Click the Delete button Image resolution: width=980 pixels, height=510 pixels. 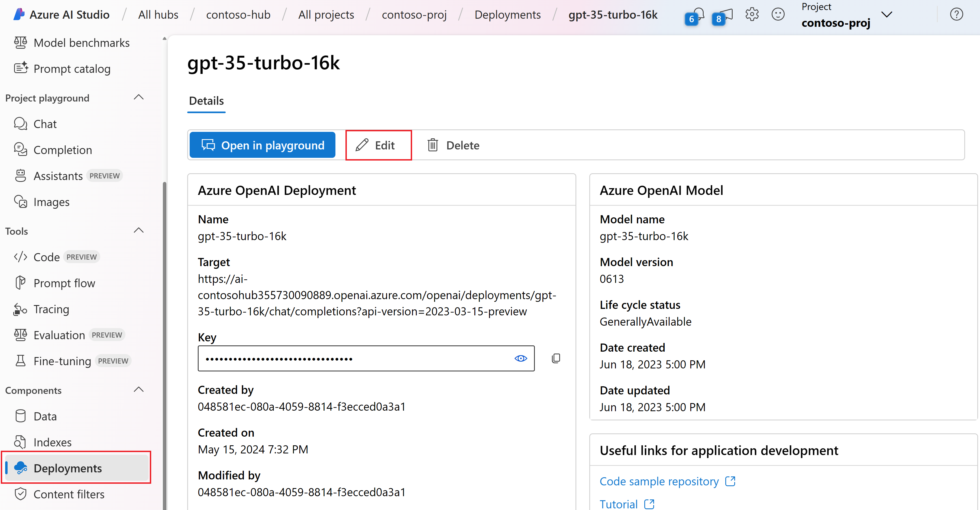[x=453, y=145]
